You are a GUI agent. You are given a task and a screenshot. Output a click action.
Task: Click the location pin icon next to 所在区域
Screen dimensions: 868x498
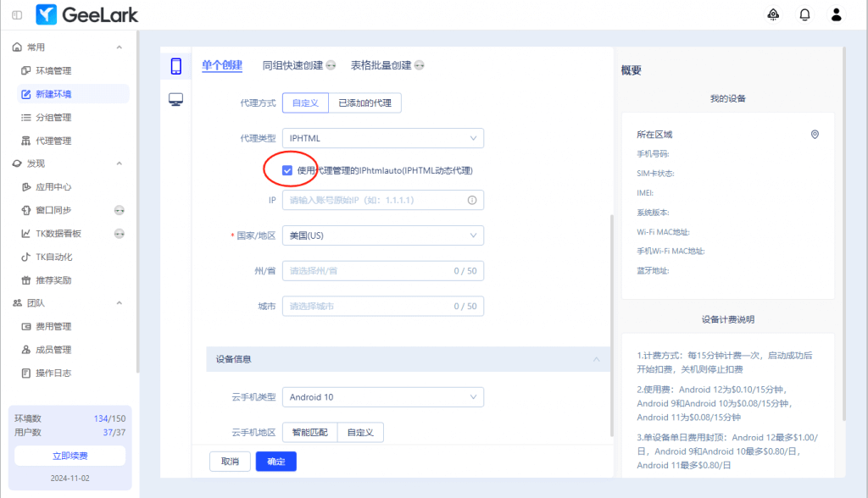pos(815,135)
